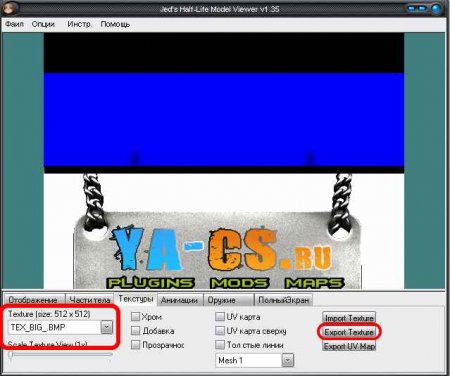Screen dimensions: 450x376
Task: Toggle the Добавка checkbox
Action: [135, 331]
